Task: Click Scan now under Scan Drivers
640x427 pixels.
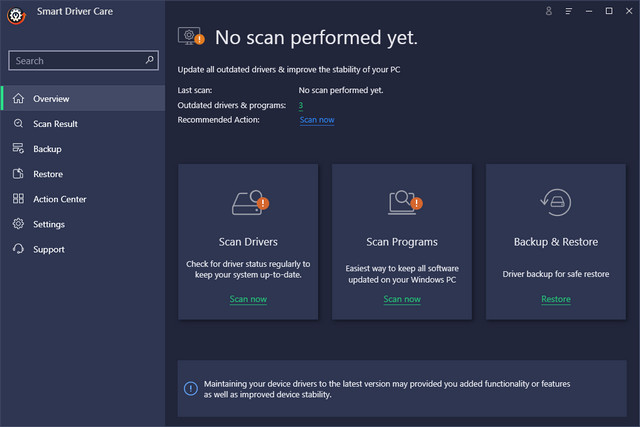Action: (x=248, y=299)
